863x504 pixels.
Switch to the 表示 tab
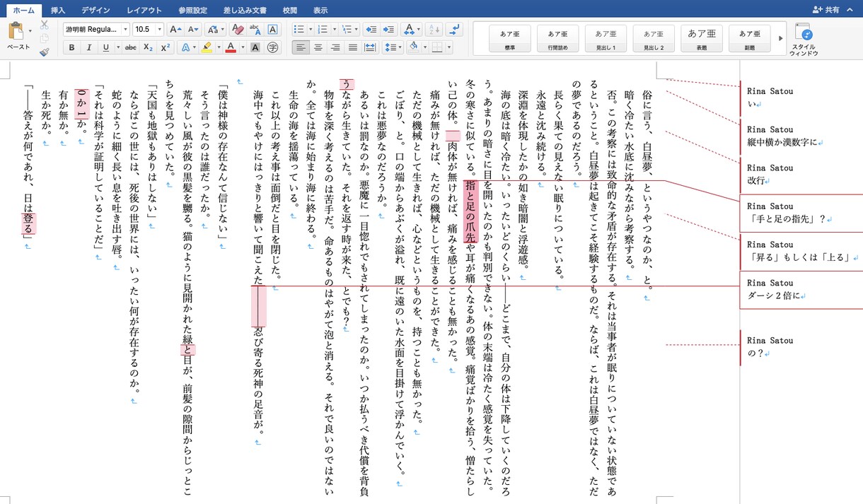(x=320, y=10)
